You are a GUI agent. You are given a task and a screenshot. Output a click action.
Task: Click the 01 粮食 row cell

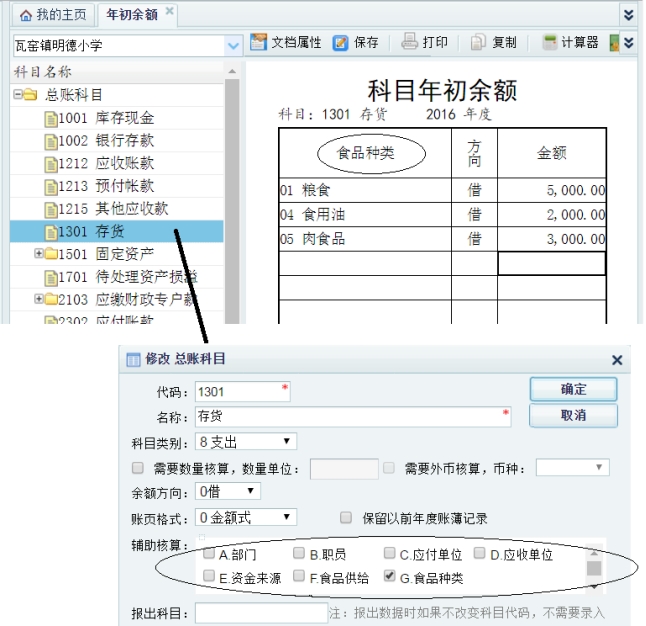(365, 190)
